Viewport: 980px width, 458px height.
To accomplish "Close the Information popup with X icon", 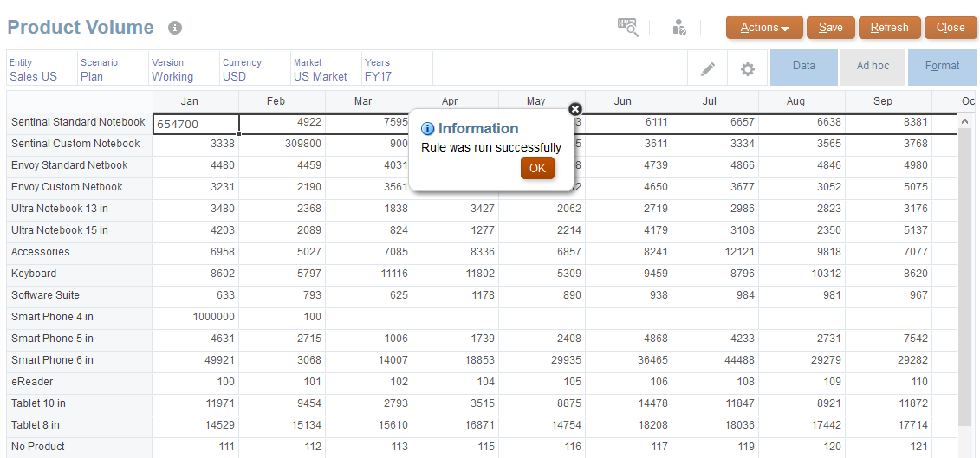I will 575,109.
